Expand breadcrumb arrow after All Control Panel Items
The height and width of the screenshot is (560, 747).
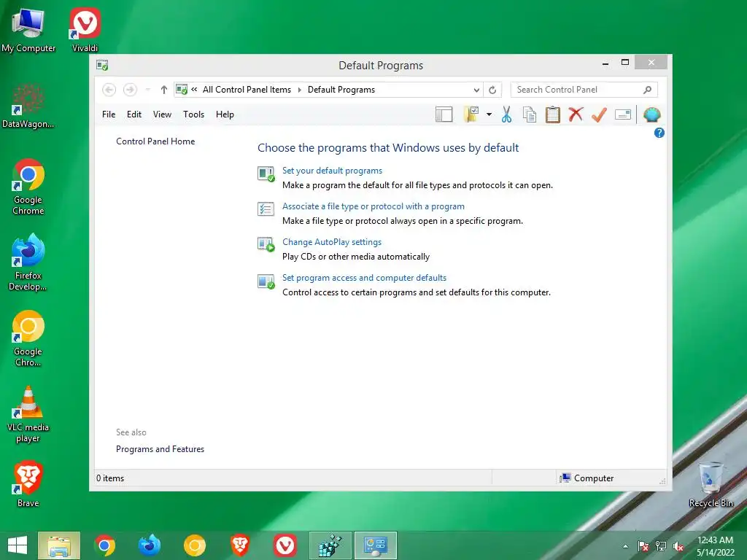coord(300,90)
